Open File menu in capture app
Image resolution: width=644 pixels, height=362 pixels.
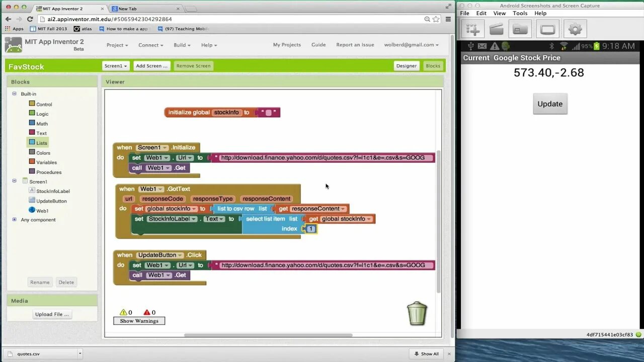tap(464, 13)
